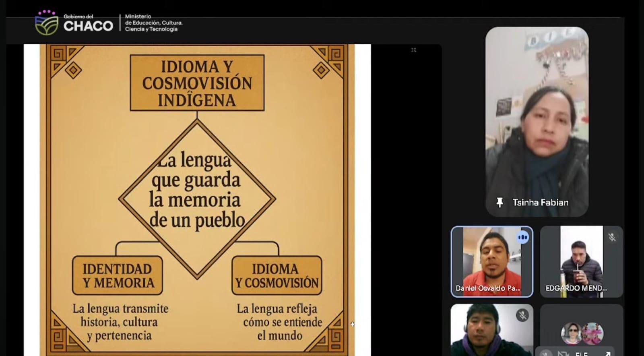Viewport: 644px width, 356px height.
Task: Select EDGARDO MEND's video tile
Action: (x=581, y=262)
